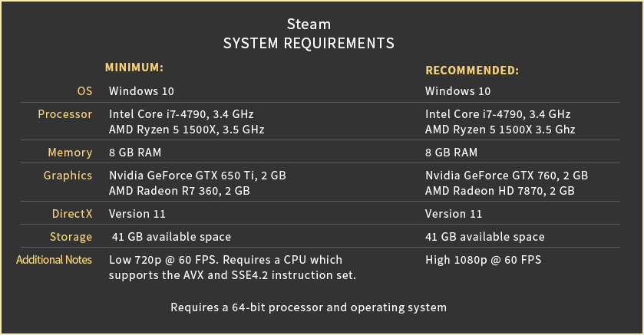Click the DirectX row label

(x=71, y=214)
